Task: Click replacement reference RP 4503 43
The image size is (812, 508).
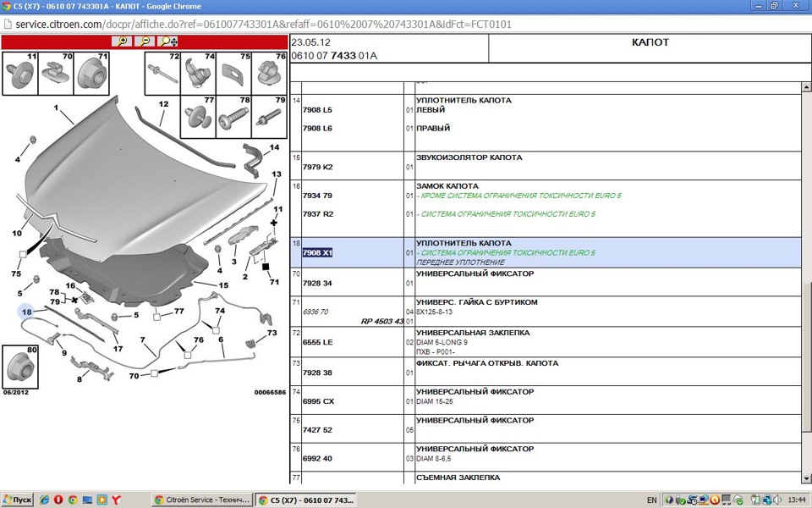Action: [x=382, y=322]
